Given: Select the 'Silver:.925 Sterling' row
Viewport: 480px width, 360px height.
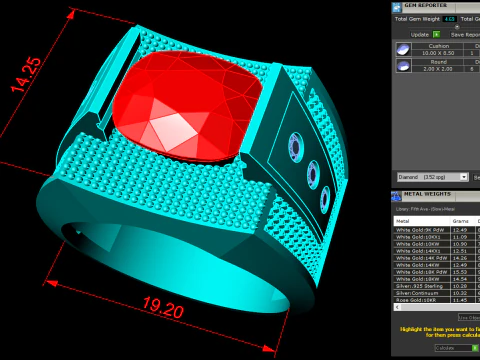Looking at the screenshot, I should (437, 286).
